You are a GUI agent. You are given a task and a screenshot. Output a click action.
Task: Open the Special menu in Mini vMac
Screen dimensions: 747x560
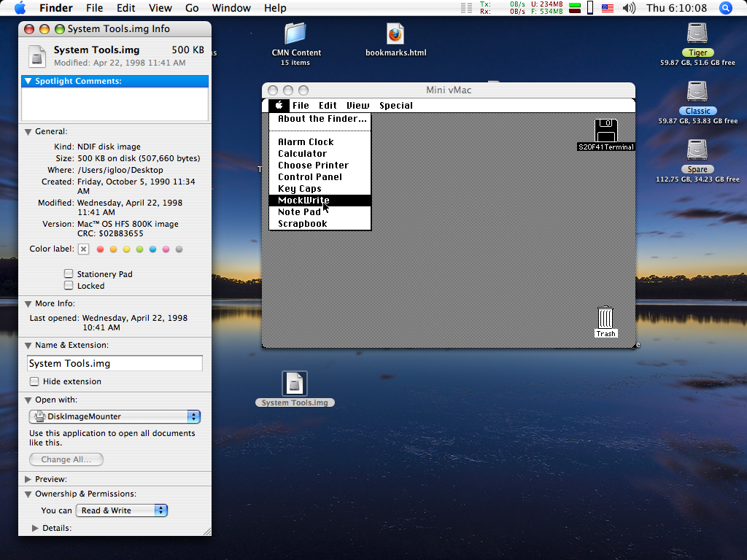(396, 106)
